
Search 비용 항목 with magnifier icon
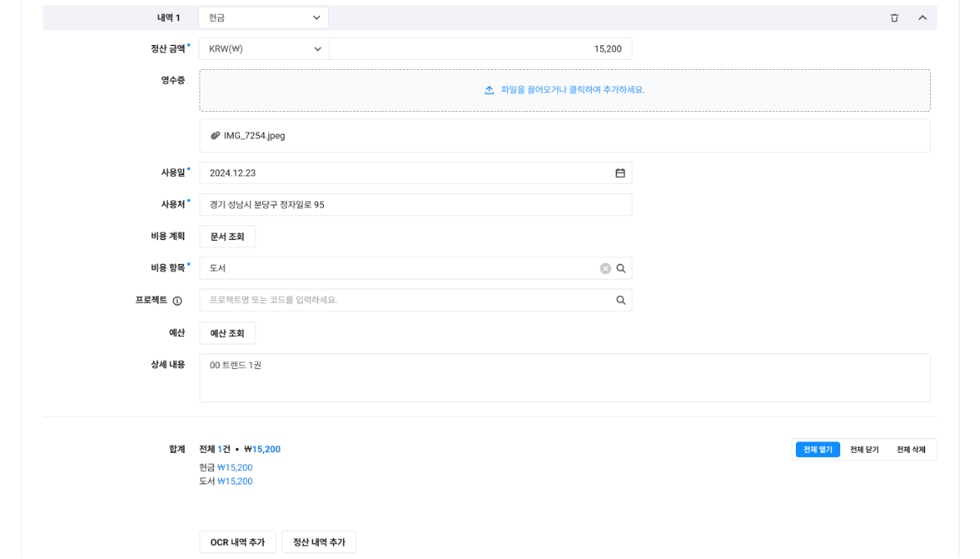click(622, 268)
